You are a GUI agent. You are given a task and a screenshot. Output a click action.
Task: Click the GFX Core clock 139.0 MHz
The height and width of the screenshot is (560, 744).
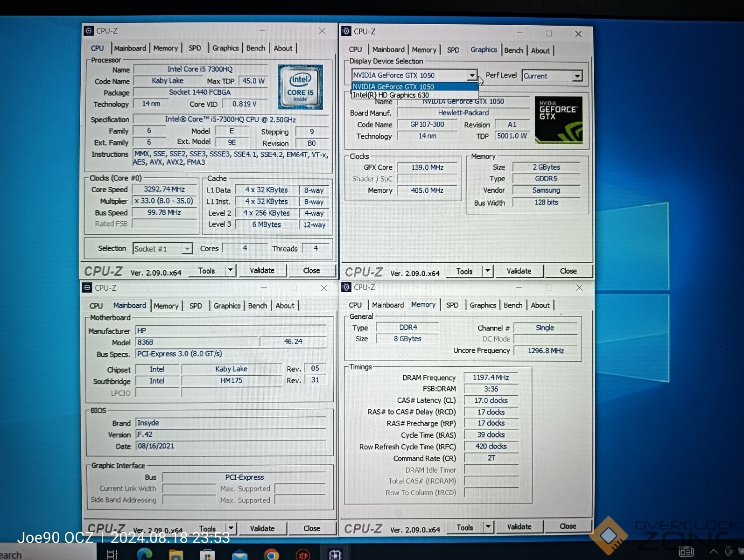427,167
